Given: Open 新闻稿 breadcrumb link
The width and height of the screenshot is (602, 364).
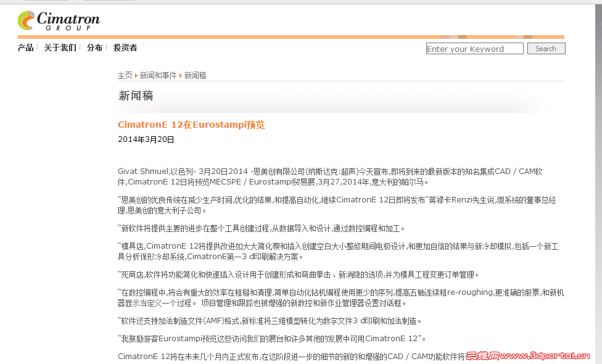Looking at the screenshot, I should point(195,76).
